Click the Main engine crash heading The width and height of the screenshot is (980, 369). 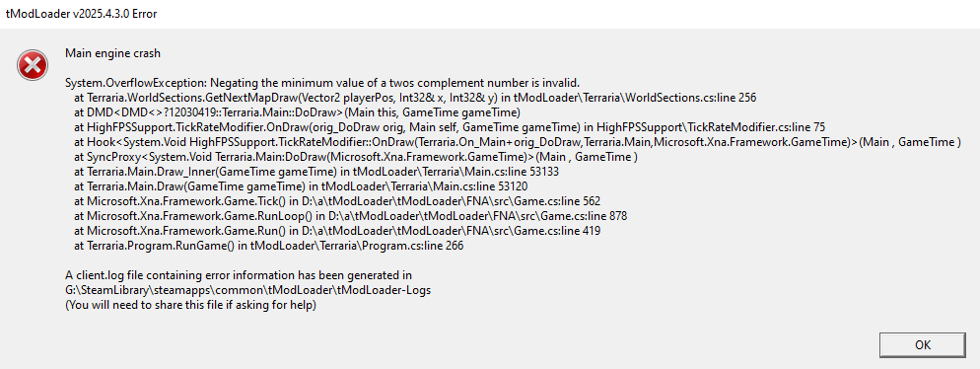click(113, 53)
